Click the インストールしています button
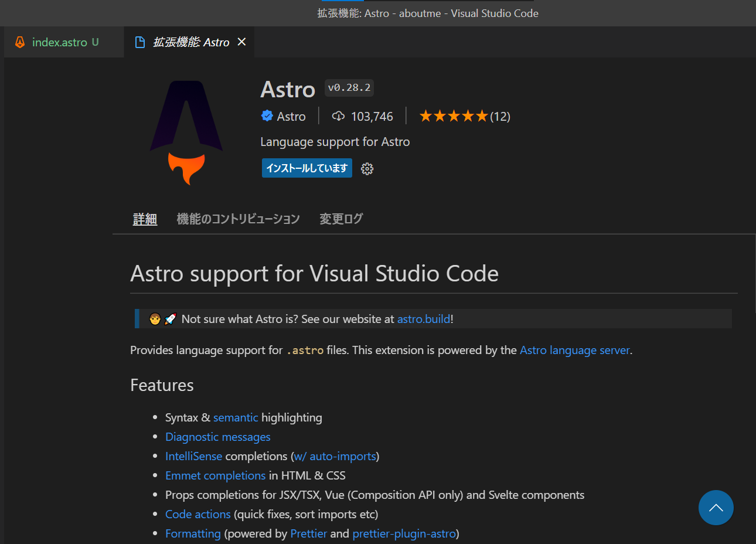 307,168
